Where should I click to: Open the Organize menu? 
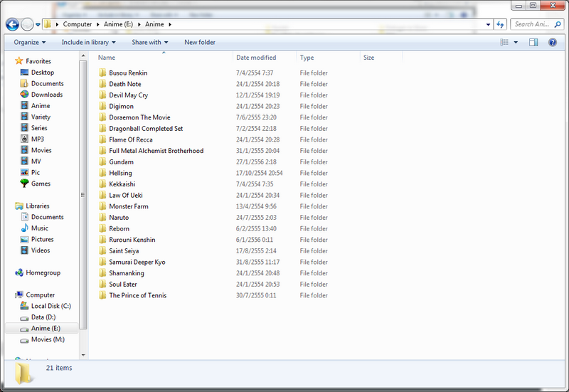point(30,42)
